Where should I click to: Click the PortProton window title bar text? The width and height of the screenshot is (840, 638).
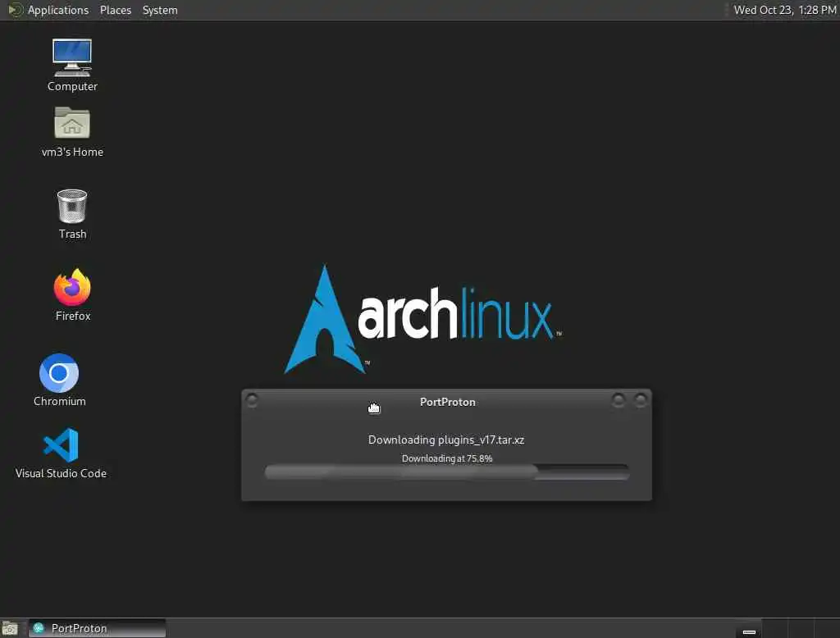447,402
